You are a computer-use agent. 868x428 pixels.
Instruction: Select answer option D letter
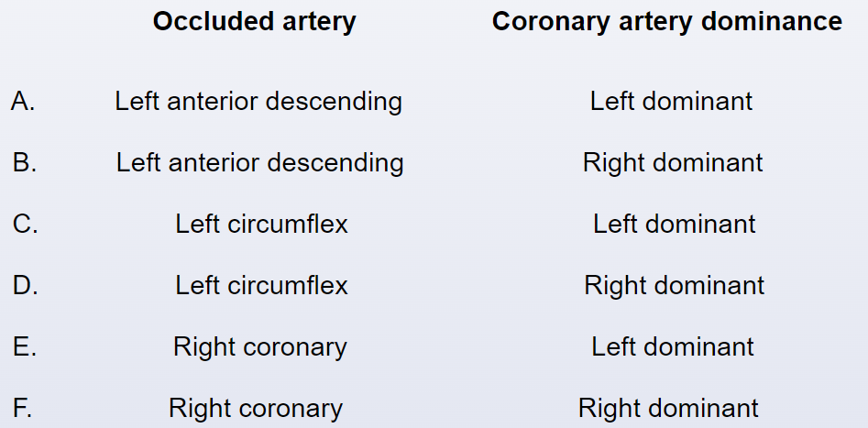(26, 286)
